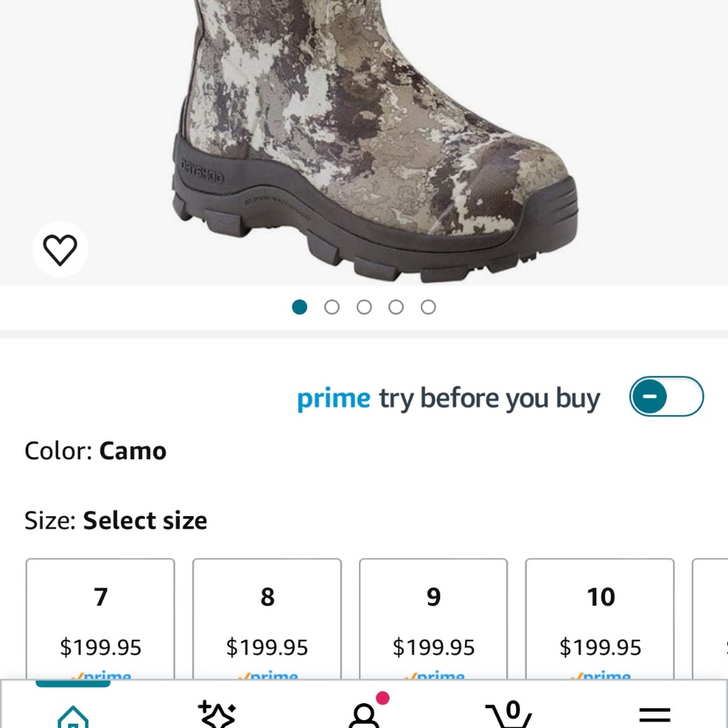Pick size 9 from the size options
The height and width of the screenshot is (728, 728).
click(x=433, y=619)
